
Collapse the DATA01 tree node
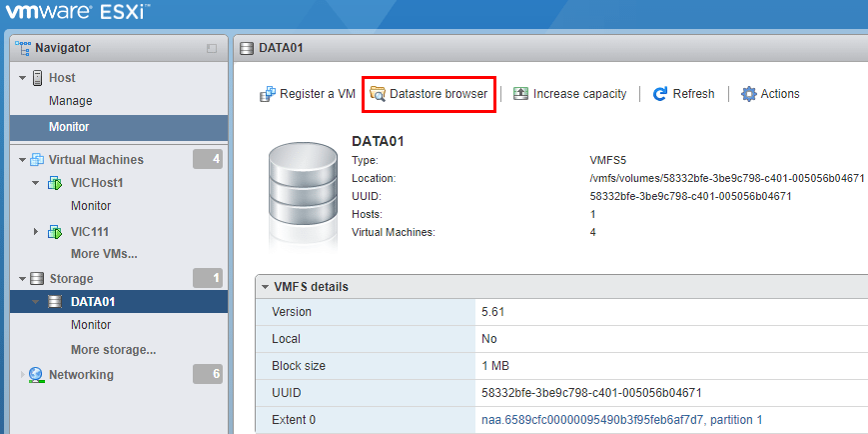[x=35, y=302]
